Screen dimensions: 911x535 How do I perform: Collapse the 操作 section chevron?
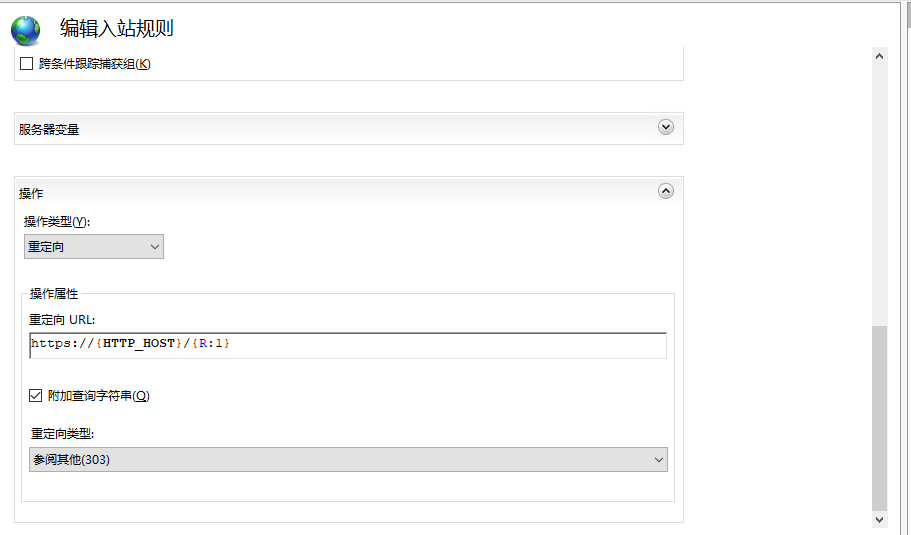[x=666, y=191]
